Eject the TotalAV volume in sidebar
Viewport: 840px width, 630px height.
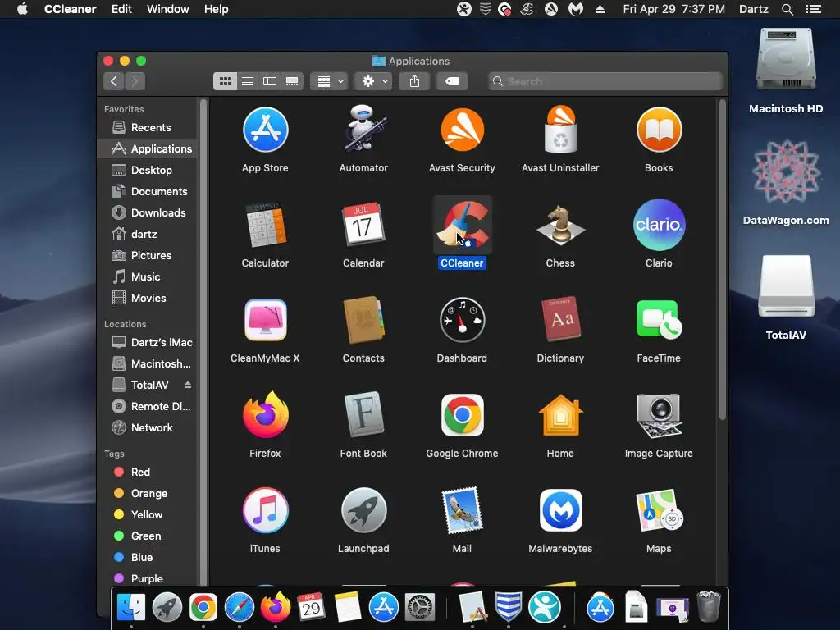[188, 385]
